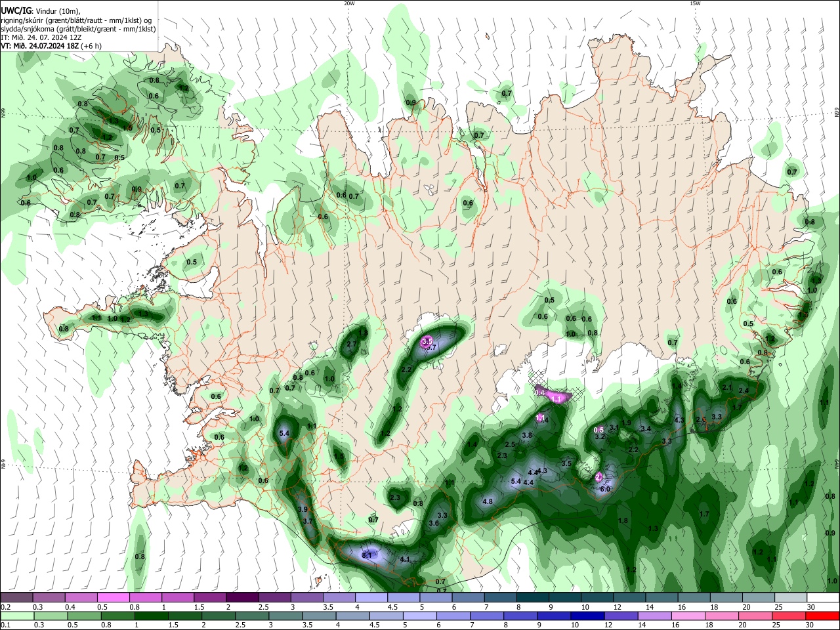
Task: Click the '0.1' label in lower legend
Action: pos(5,625)
